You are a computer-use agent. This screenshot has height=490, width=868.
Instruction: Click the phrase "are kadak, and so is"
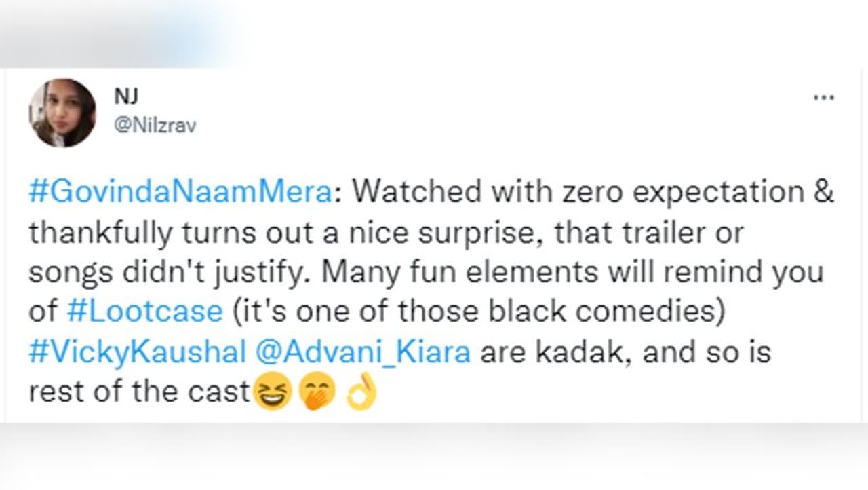[625, 352]
